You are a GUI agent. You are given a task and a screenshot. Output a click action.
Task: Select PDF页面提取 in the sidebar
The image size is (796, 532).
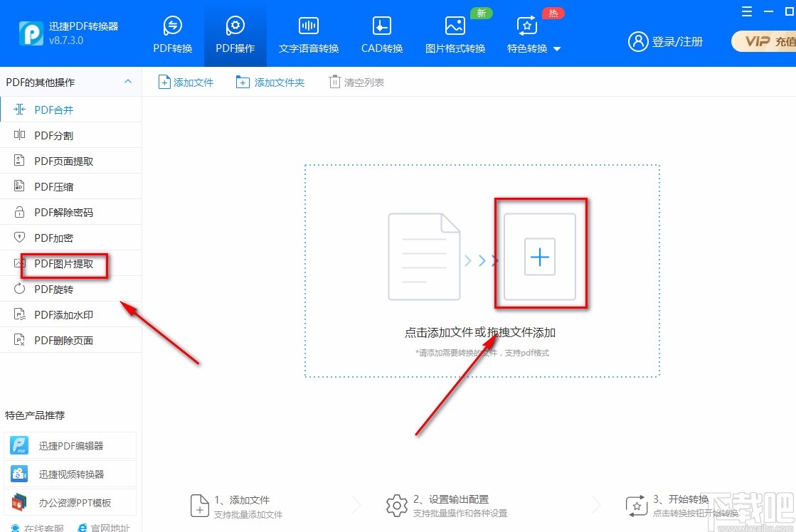[x=70, y=161]
